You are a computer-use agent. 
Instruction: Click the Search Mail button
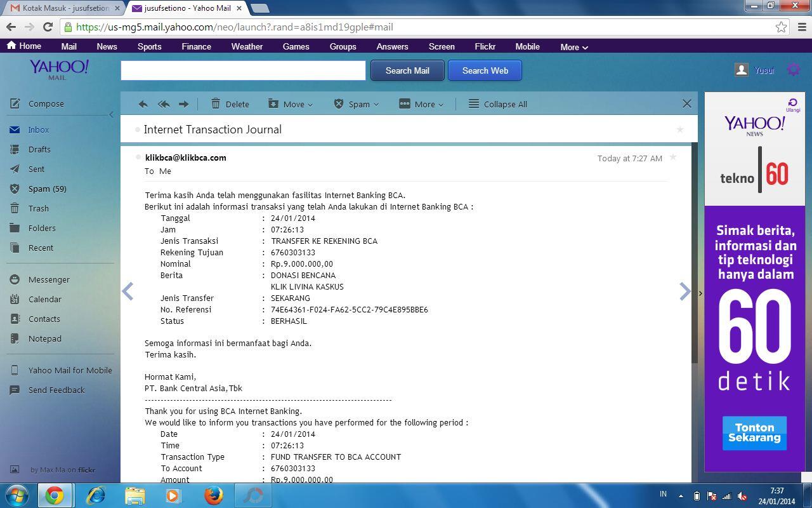407,70
